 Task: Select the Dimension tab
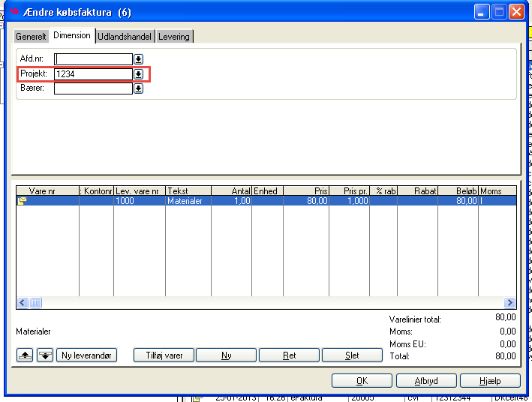[x=72, y=35]
